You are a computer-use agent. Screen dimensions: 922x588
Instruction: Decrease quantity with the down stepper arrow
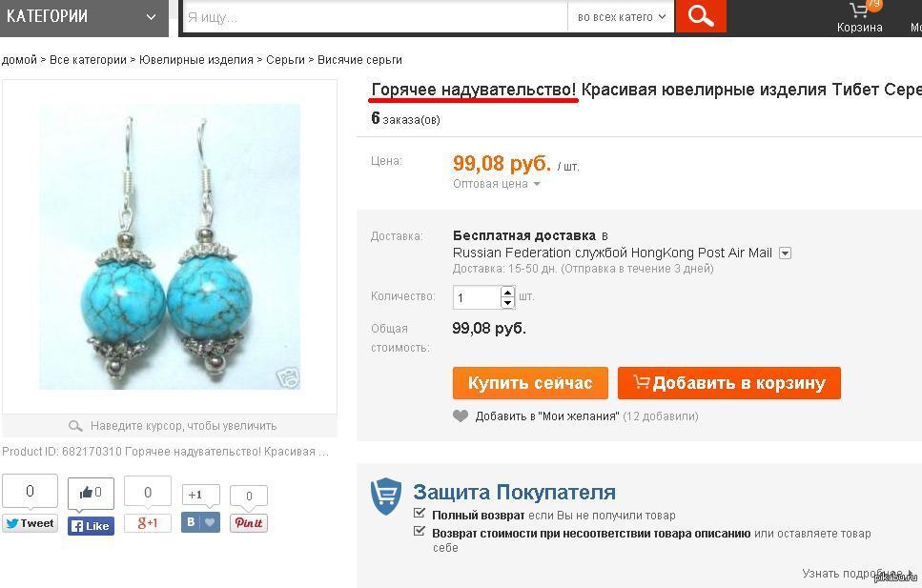[507, 303]
